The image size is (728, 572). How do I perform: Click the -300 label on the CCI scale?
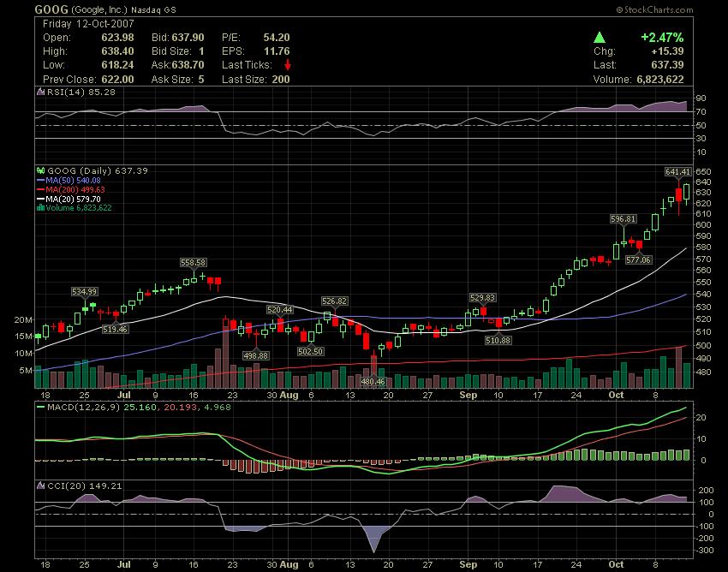[x=705, y=551]
